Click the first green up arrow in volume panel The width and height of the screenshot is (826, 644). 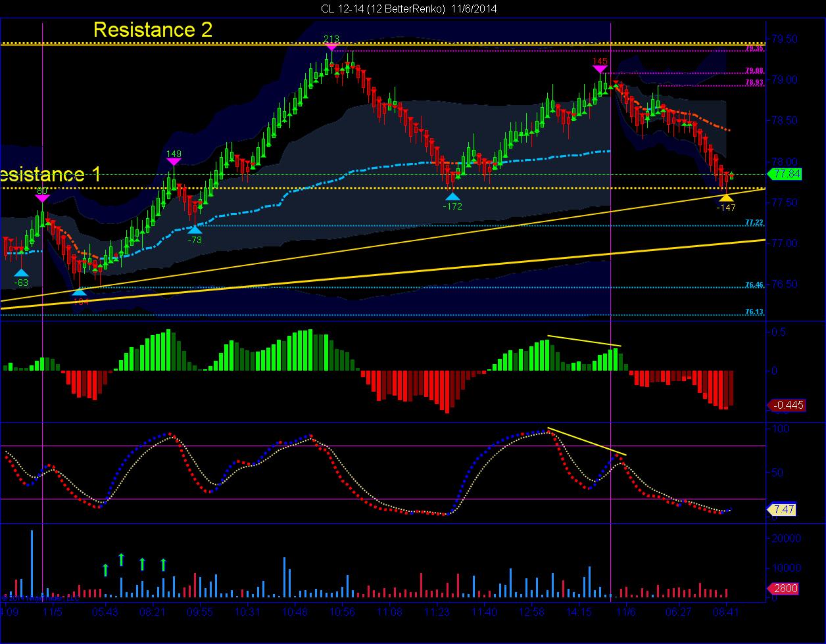pyautogui.click(x=105, y=570)
